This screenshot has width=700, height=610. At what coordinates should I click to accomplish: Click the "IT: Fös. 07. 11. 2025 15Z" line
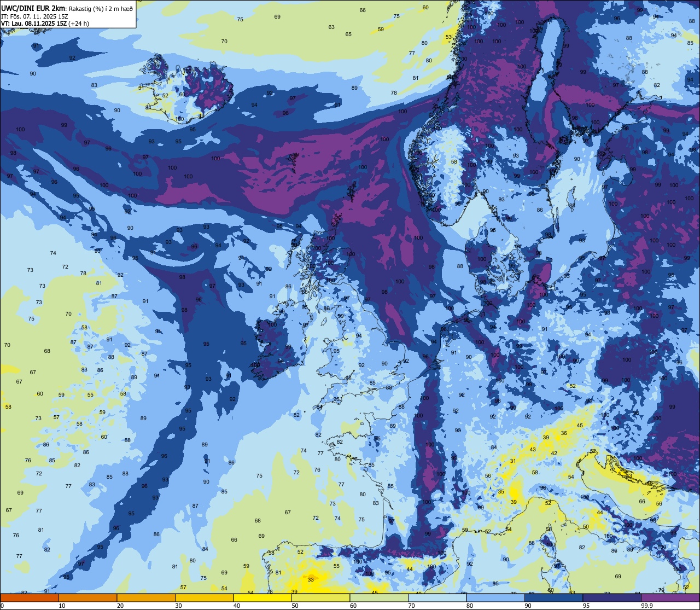click(x=35, y=16)
